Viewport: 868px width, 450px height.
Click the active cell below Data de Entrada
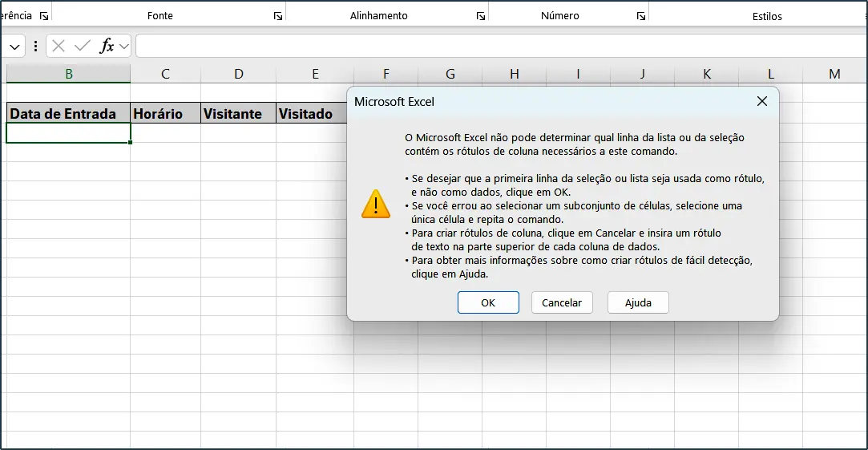click(69, 133)
